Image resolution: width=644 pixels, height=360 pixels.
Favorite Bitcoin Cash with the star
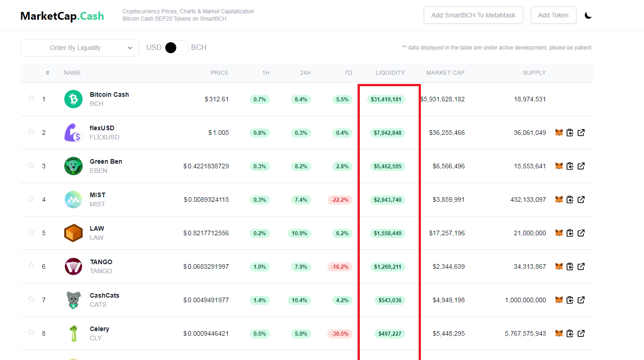[31, 98]
